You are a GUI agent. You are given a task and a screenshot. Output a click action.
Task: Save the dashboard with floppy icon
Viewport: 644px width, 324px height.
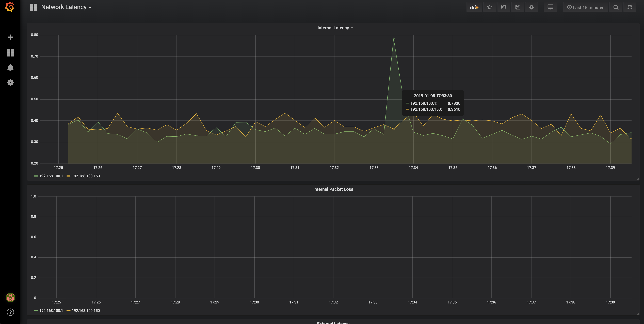pyautogui.click(x=518, y=7)
